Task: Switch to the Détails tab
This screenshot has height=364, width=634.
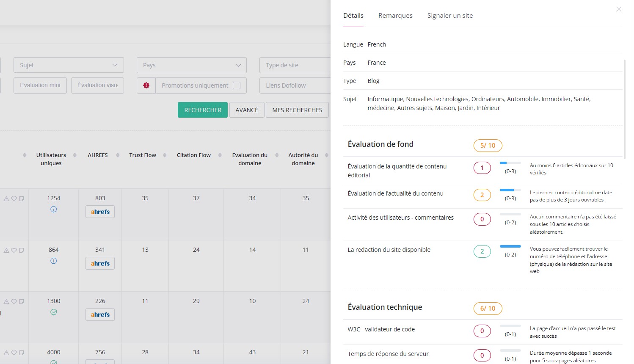Action: (353, 16)
